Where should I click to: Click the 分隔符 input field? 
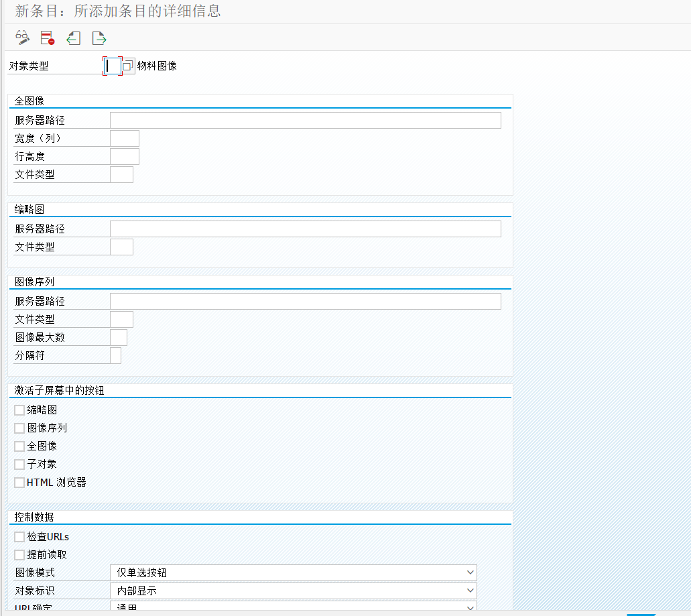(115, 355)
